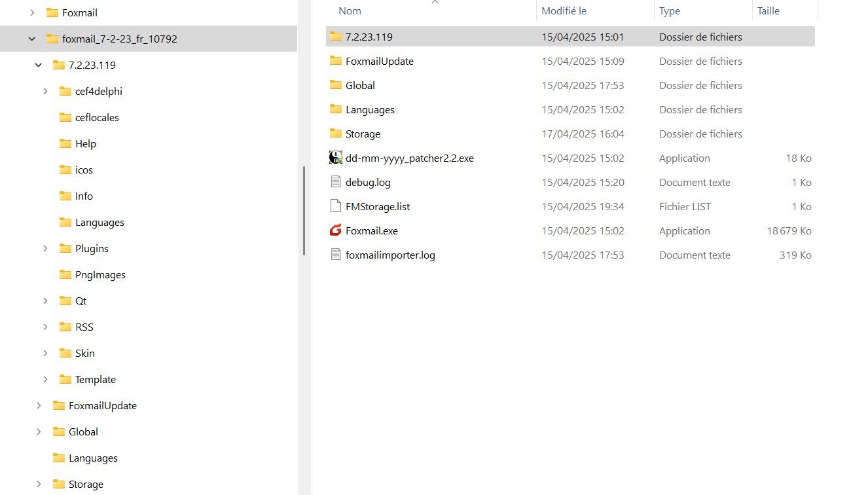Click the Plugins folder icon in tree
The image size is (868, 495).
(x=65, y=248)
